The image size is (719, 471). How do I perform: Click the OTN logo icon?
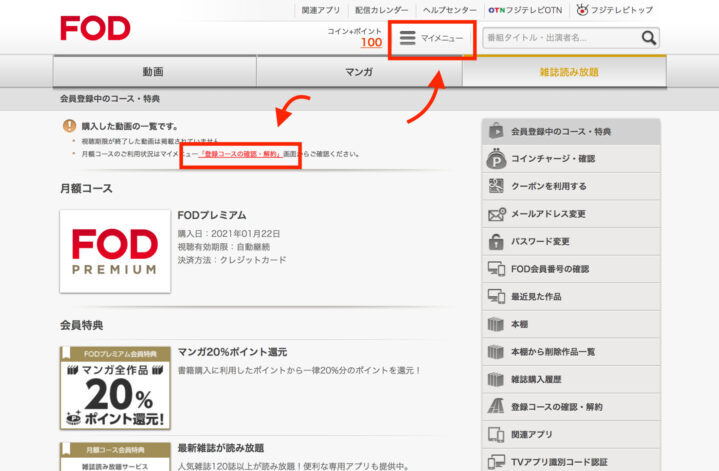[497, 10]
